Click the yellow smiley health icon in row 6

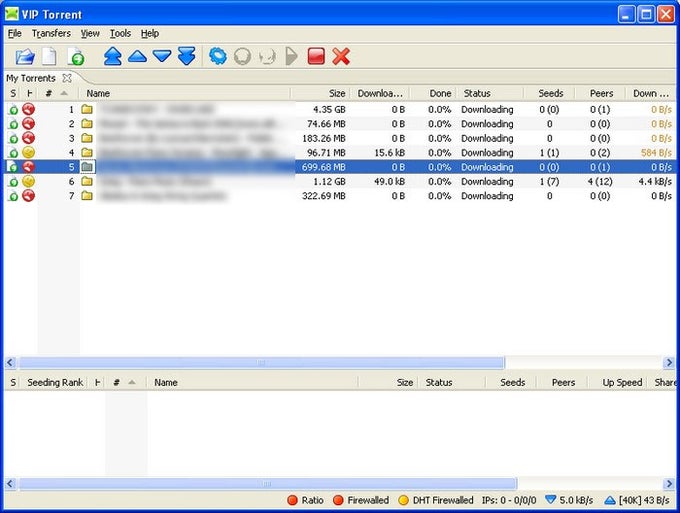tap(29, 181)
